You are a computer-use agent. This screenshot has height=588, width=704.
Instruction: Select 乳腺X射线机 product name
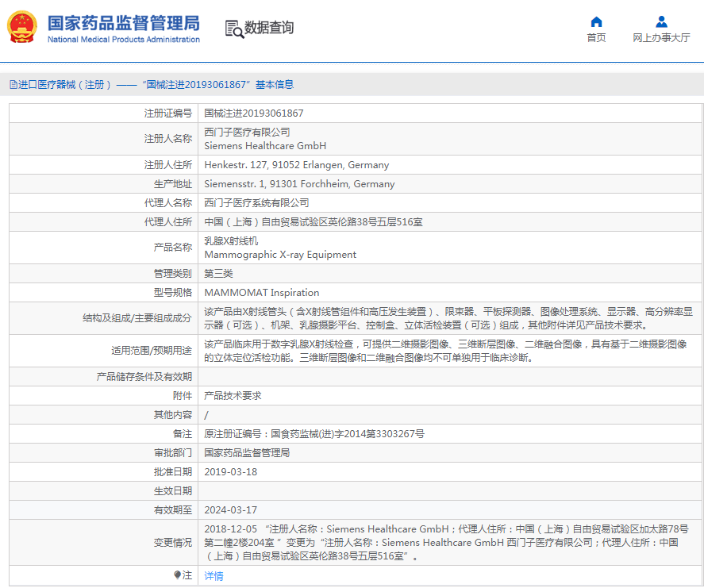[231, 241]
